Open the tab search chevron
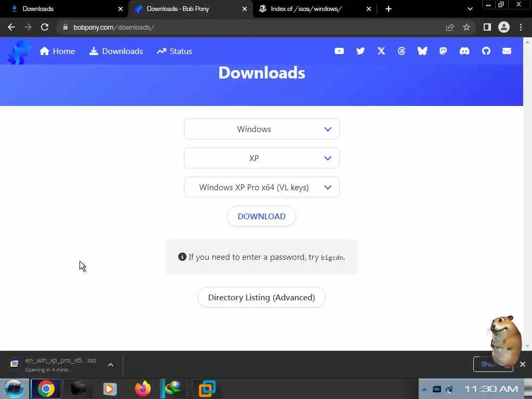 coord(470,9)
